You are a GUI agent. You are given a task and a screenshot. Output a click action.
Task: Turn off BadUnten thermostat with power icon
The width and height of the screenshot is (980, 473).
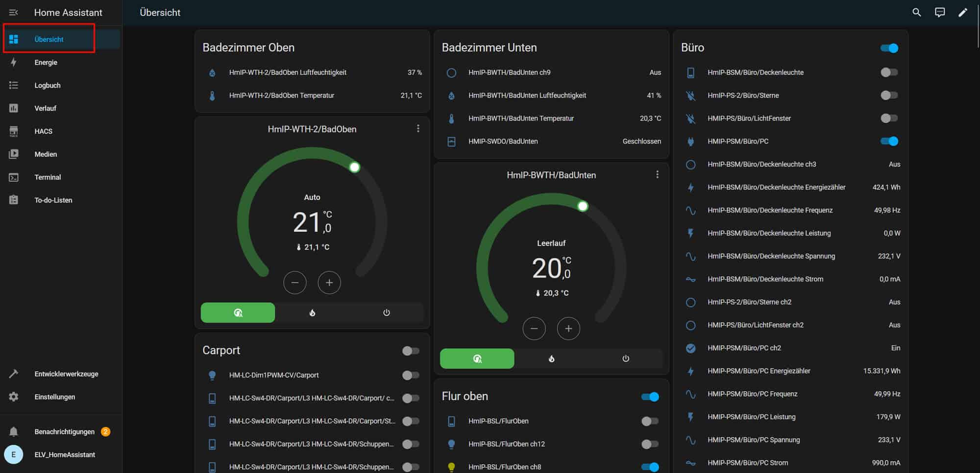point(625,358)
